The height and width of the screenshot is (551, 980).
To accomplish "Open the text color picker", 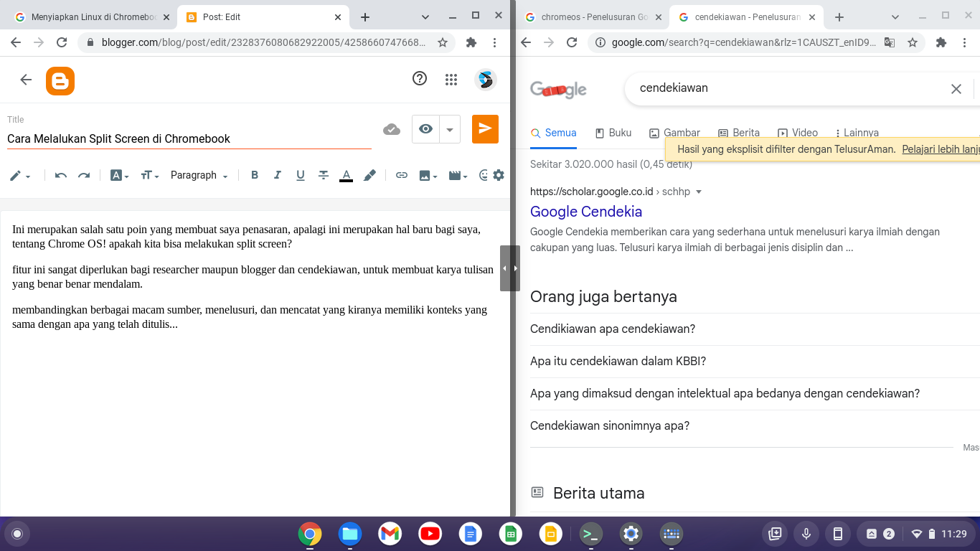I will (x=346, y=175).
